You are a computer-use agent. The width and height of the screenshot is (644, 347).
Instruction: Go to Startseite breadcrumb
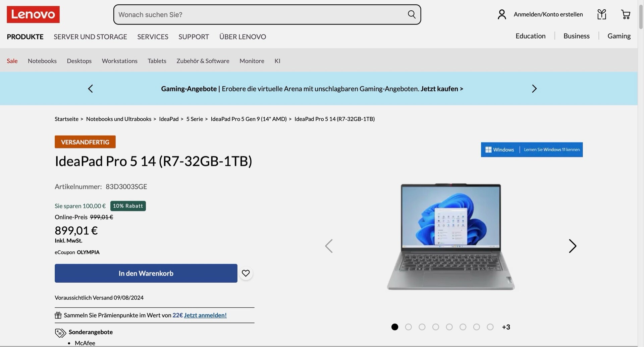pos(66,119)
